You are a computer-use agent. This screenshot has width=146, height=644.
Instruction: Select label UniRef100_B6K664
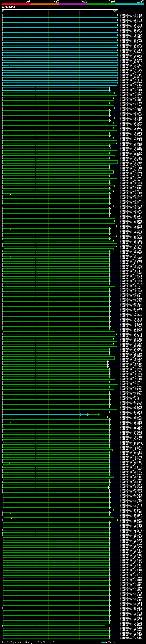point(131,487)
